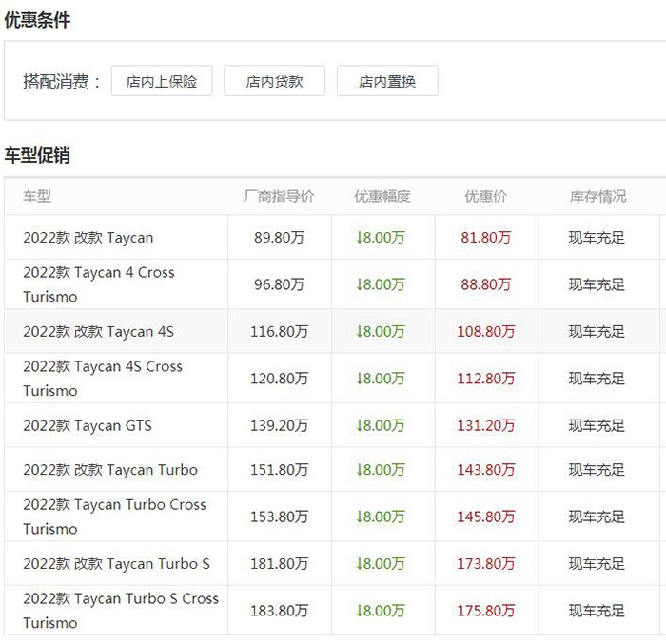Open the 2022款 改款 Taycan 4S model
Image resolution: width=666 pixels, height=644 pixels.
click(x=99, y=331)
